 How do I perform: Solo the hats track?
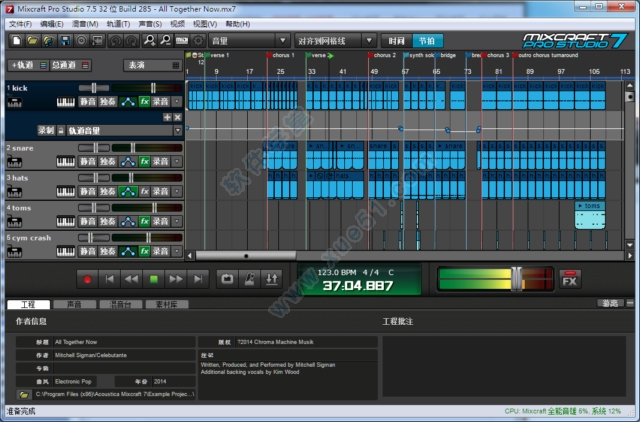[108, 191]
